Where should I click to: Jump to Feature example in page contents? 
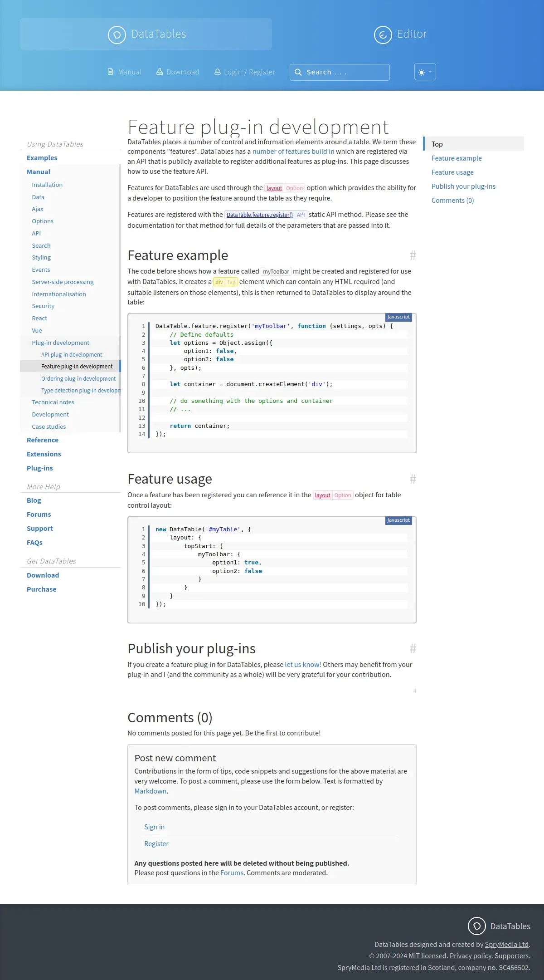point(457,158)
